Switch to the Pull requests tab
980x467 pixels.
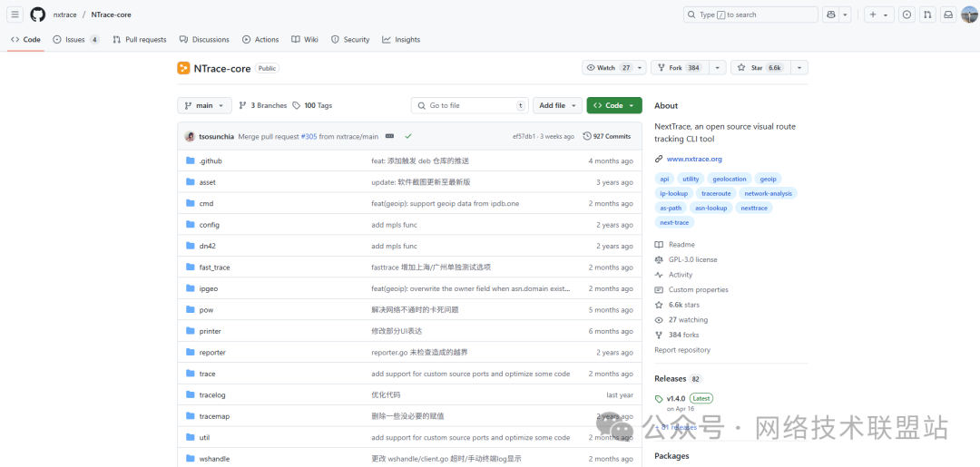[x=140, y=39]
